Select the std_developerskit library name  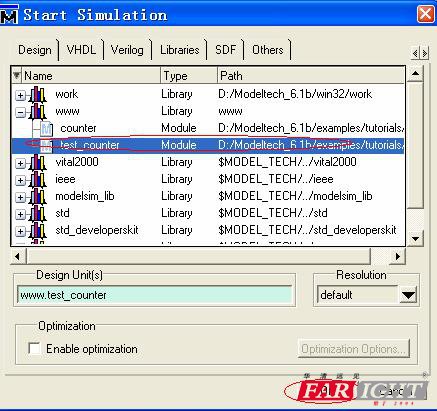pyautogui.click(x=97, y=230)
